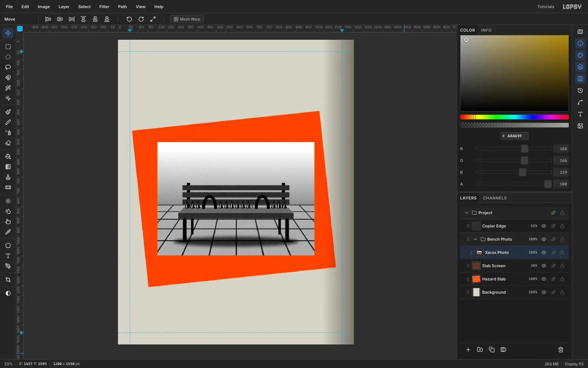Select the pencil tool
The width and height of the screenshot is (588, 368).
(8, 122)
